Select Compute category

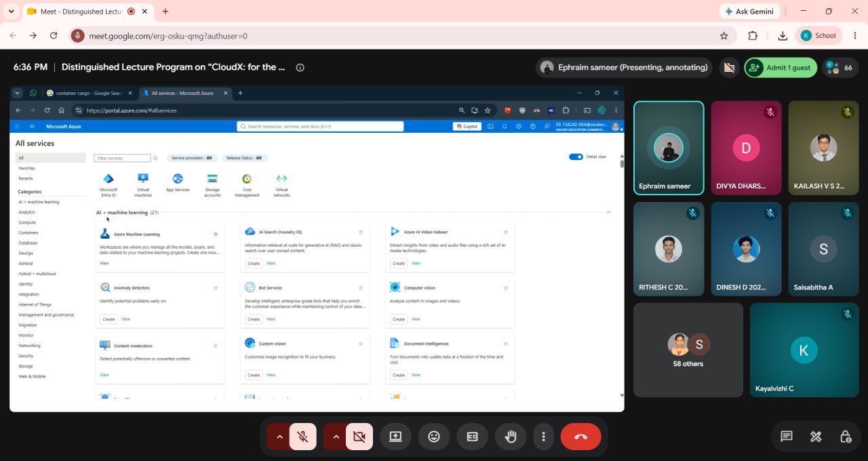[x=27, y=222]
